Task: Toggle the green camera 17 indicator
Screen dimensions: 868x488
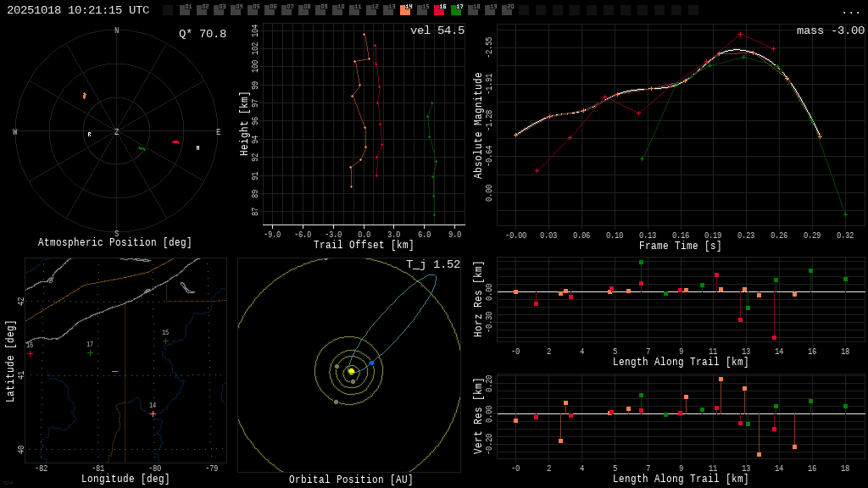Action: click(456, 10)
